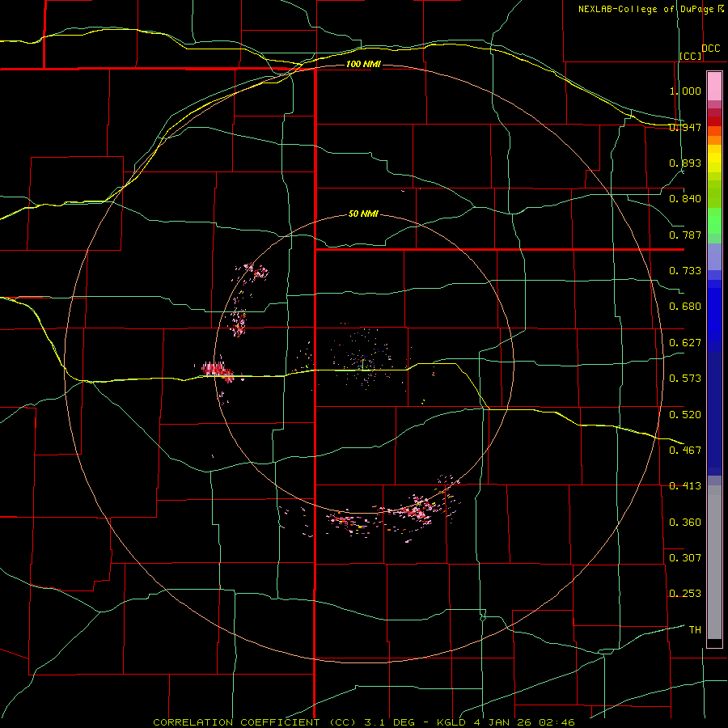Click the DCC label above the color bar
Image resolution: width=728 pixels, height=728 pixels.
pyautogui.click(x=711, y=49)
